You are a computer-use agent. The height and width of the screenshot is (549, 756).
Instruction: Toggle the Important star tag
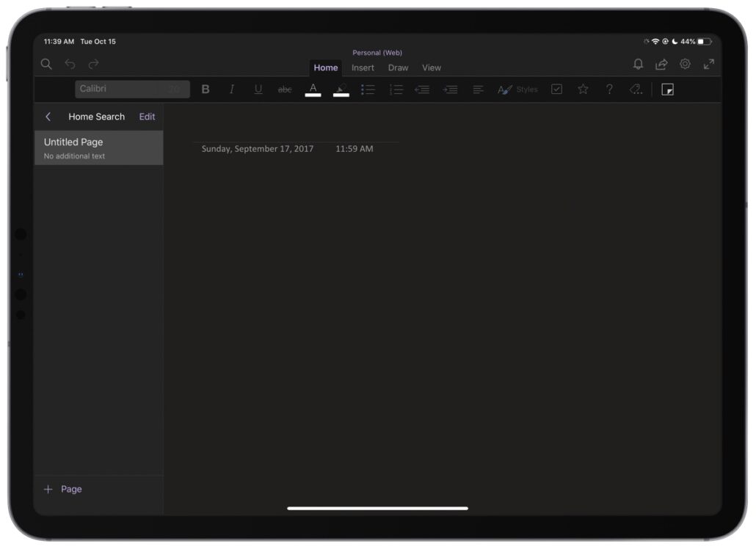(582, 89)
